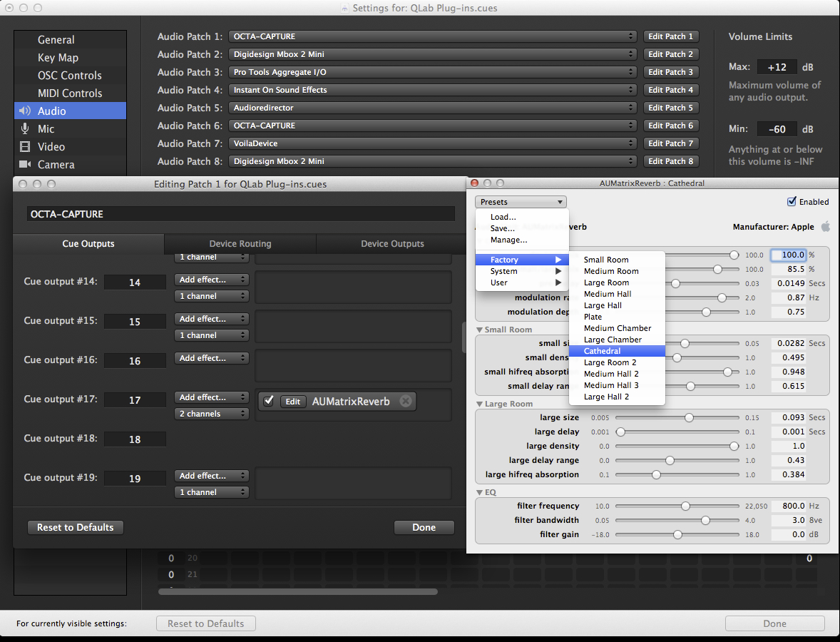This screenshot has width=840, height=642.
Task: Adjust the filter frequency slider
Action: point(685,506)
